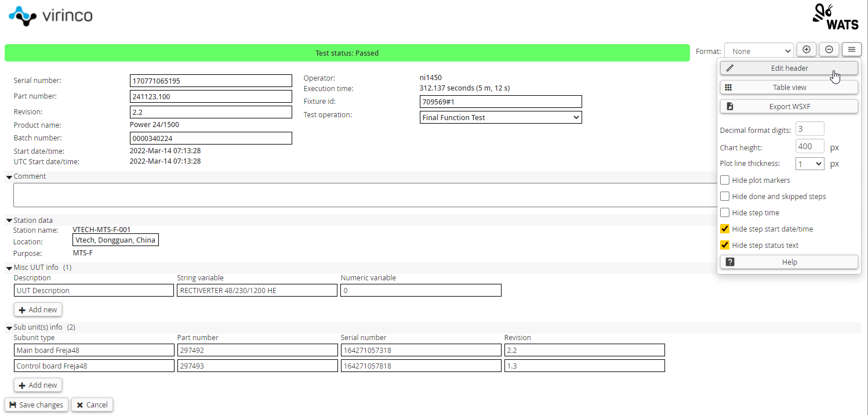Click Control board Freja48 subunit type field

[94, 366]
